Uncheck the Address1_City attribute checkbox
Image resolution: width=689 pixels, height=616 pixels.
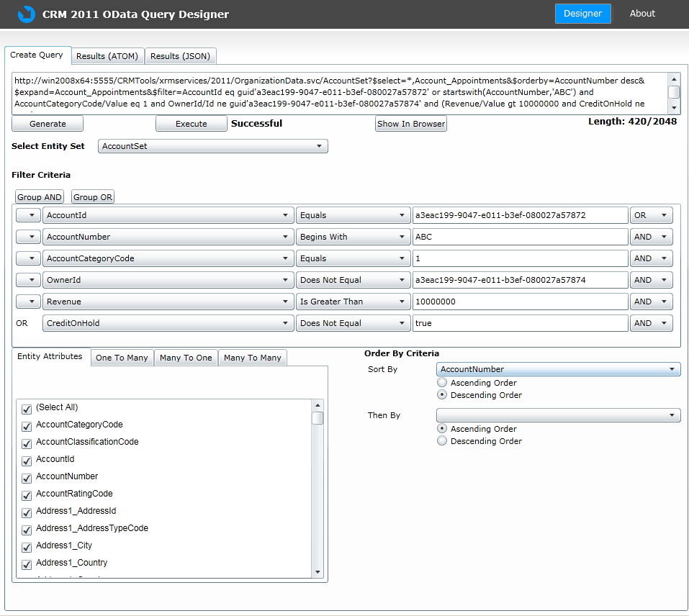(x=27, y=547)
